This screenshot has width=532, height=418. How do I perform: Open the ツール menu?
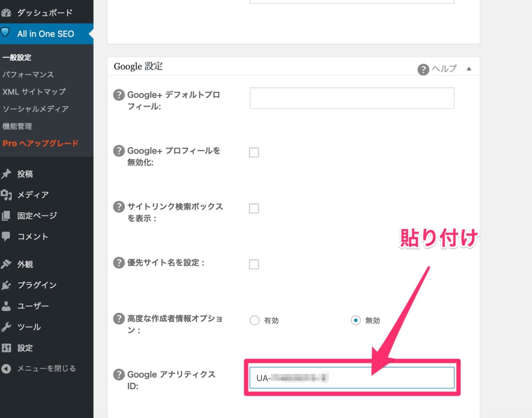pyautogui.click(x=29, y=327)
